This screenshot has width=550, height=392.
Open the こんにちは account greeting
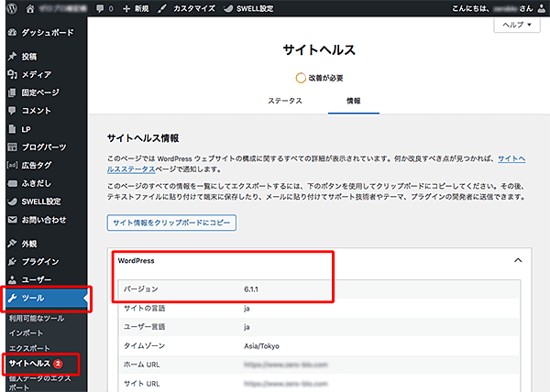[492, 8]
